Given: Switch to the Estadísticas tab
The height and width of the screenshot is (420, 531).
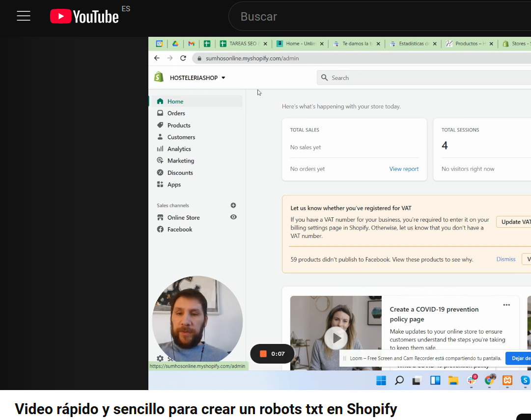Looking at the screenshot, I should (413, 44).
